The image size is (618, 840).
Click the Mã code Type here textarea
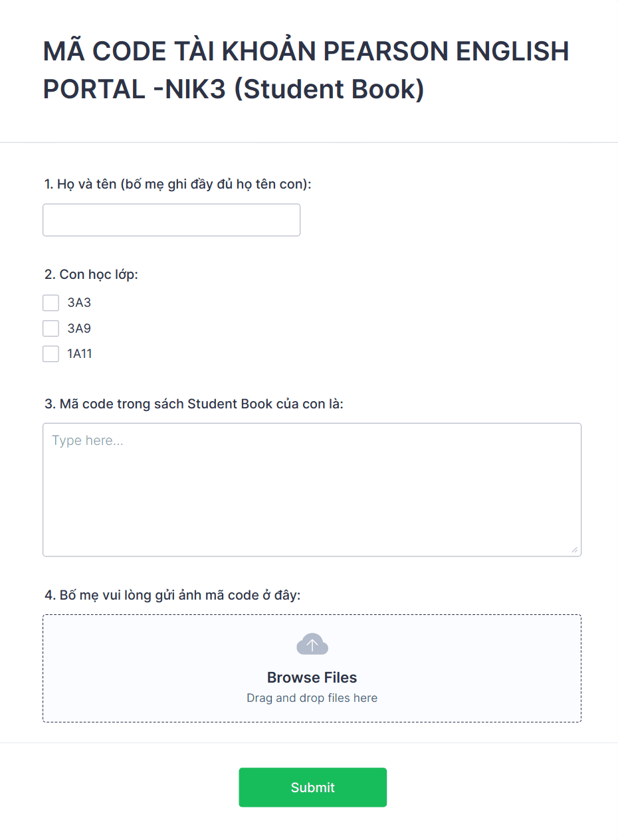[312, 489]
